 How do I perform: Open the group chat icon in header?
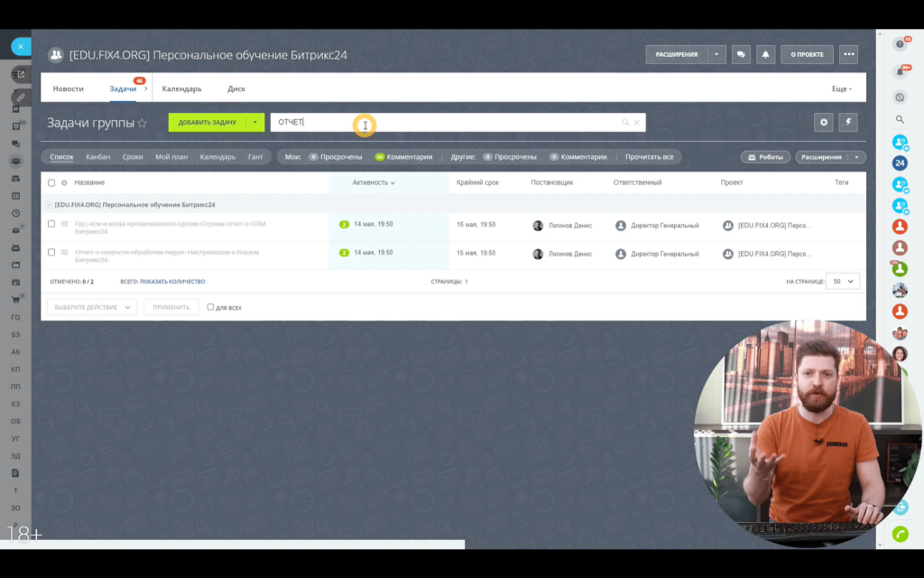741,54
